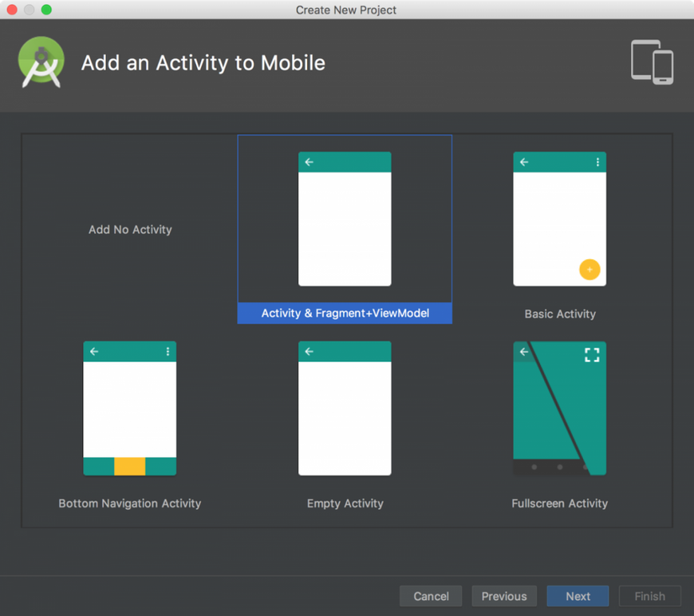Click the phone and tablet device icon
Screen dimensions: 694x616
(x=652, y=62)
